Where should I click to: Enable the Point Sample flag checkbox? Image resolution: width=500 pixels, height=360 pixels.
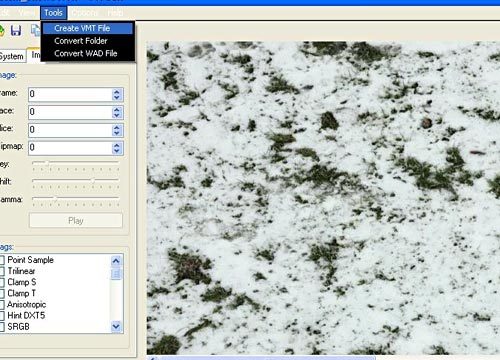2,260
